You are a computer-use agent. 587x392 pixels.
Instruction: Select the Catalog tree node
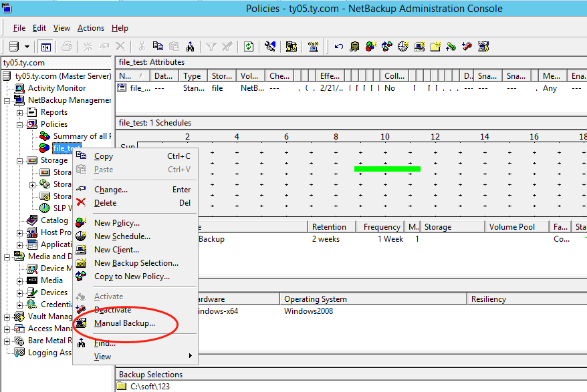tap(54, 220)
